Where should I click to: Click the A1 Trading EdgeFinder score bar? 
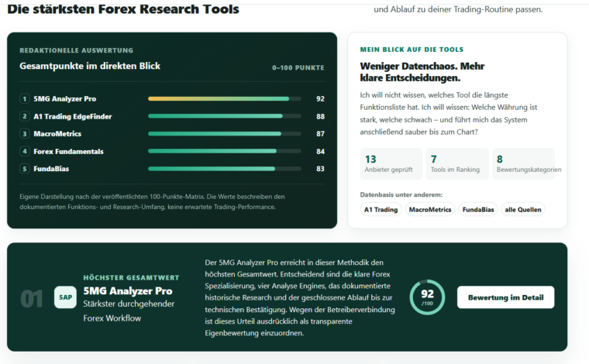pos(224,116)
